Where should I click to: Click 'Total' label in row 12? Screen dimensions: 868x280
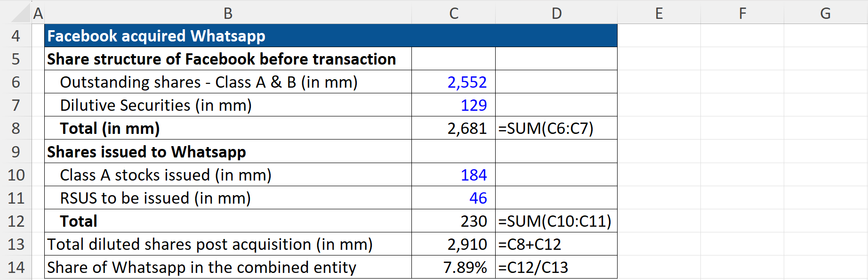coord(228,221)
